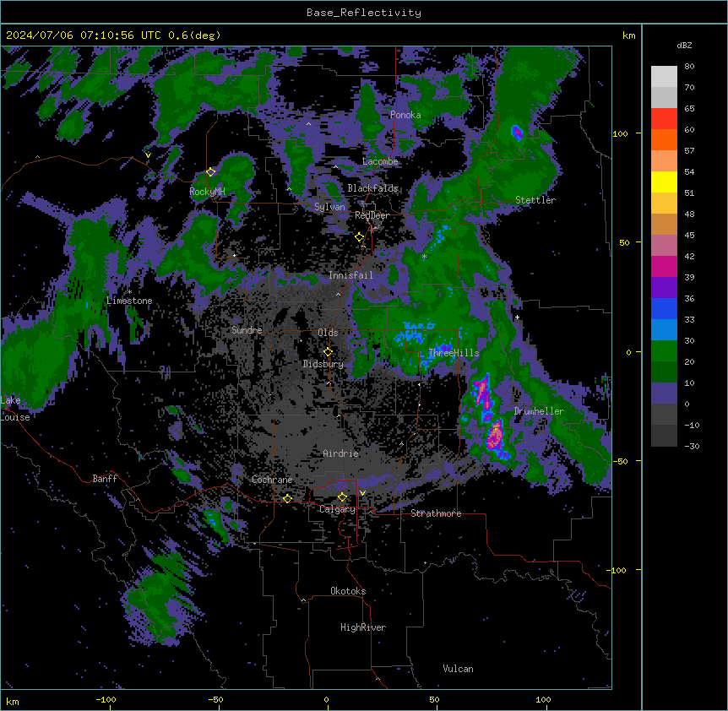
Task: Click the Airdrie town label
Action: tap(341, 453)
